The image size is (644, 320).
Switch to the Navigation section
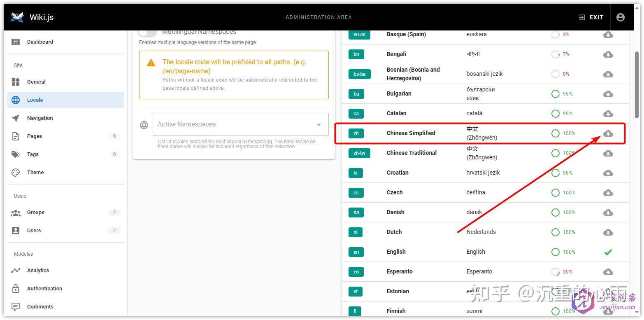[x=40, y=118]
